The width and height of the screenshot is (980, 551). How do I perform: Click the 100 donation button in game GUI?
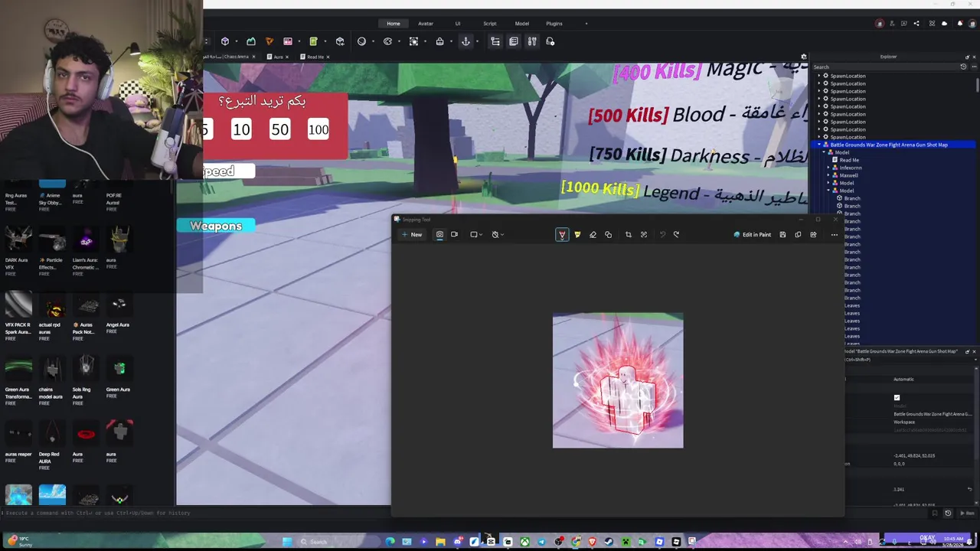tap(318, 129)
